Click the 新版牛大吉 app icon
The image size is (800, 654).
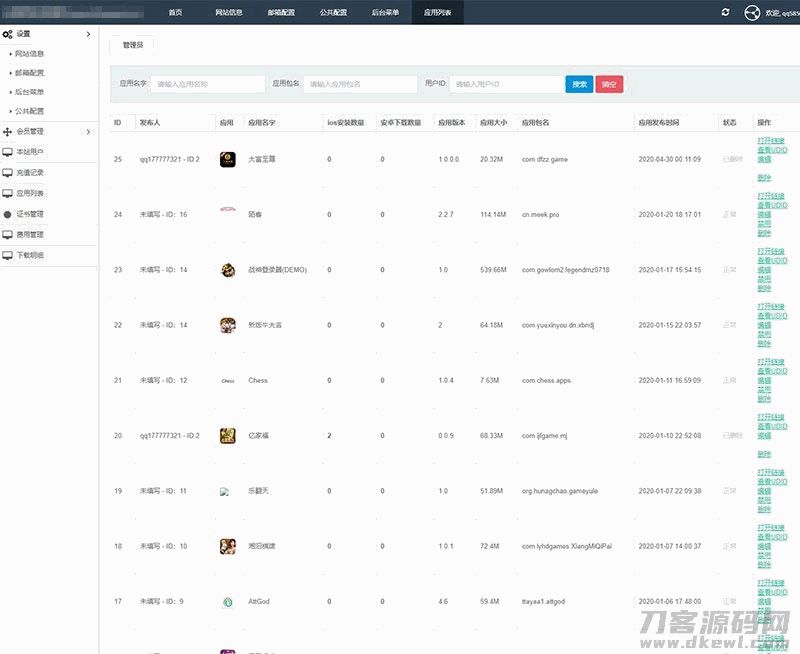pos(227,325)
